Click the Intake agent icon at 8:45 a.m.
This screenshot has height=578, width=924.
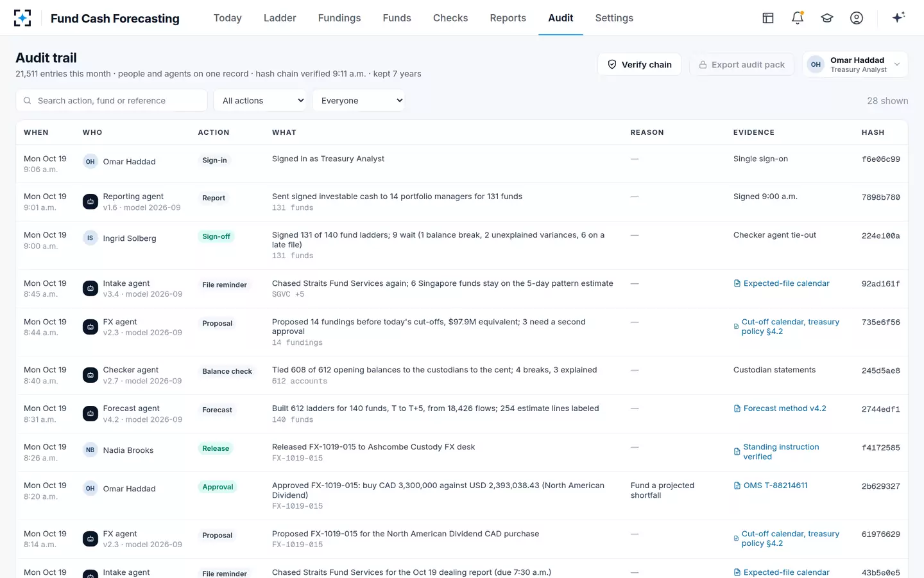(x=90, y=288)
